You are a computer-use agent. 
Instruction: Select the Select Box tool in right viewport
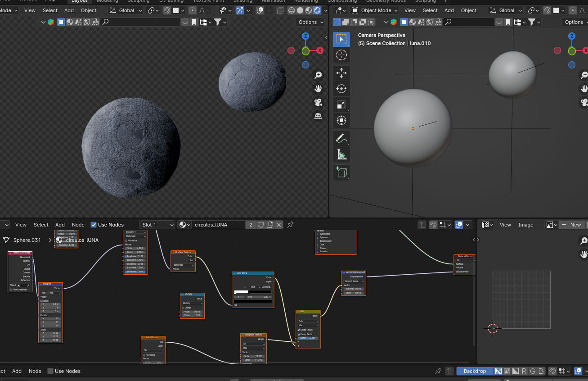coord(341,39)
